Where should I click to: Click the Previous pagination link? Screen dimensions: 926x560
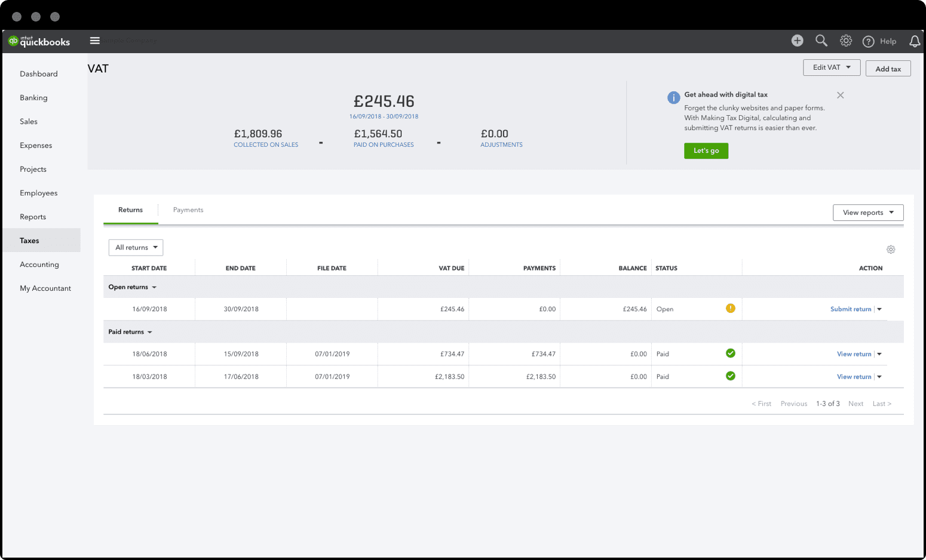click(793, 404)
